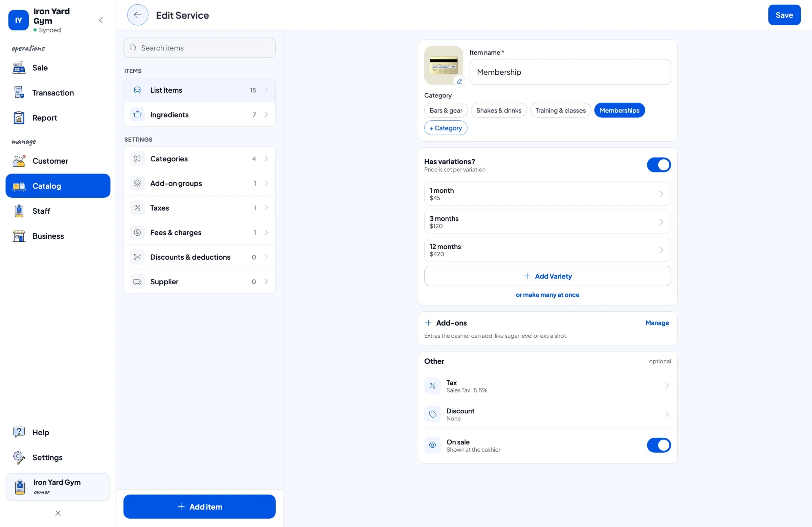Screen dimensions: 812x527
Task: Click Manage add-ons link
Action: tap(657, 322)
